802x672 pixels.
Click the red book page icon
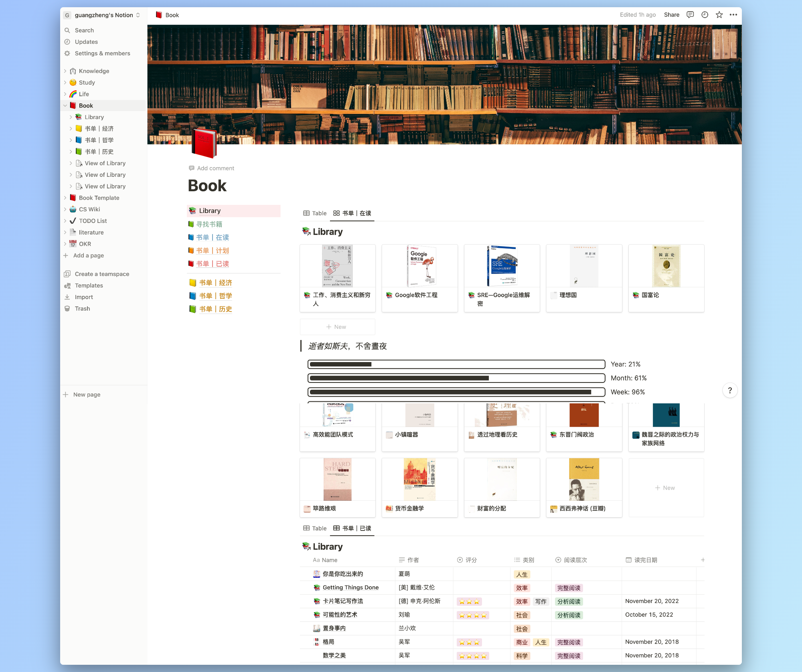point(204,143)
